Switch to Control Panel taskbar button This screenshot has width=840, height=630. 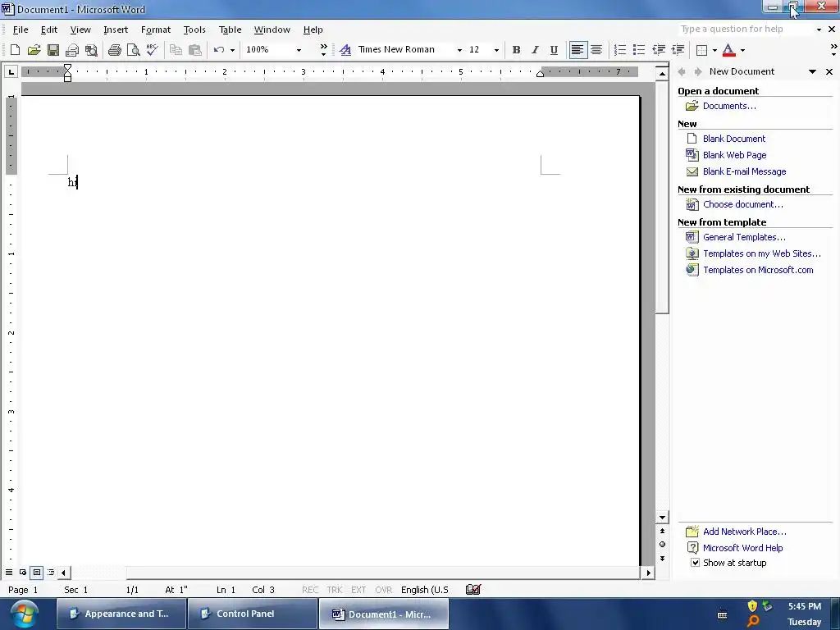pyautogui.click(x=253, y=614)
